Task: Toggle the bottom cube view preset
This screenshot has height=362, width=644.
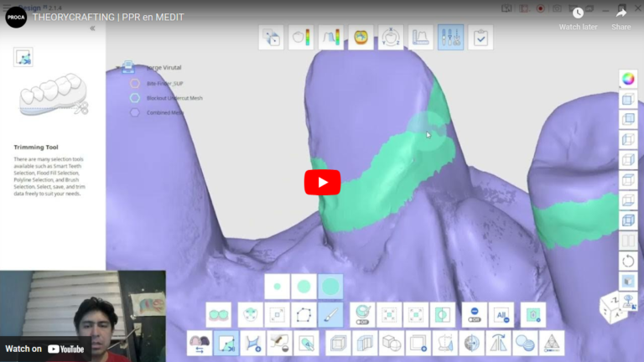Action: point(628,220)
